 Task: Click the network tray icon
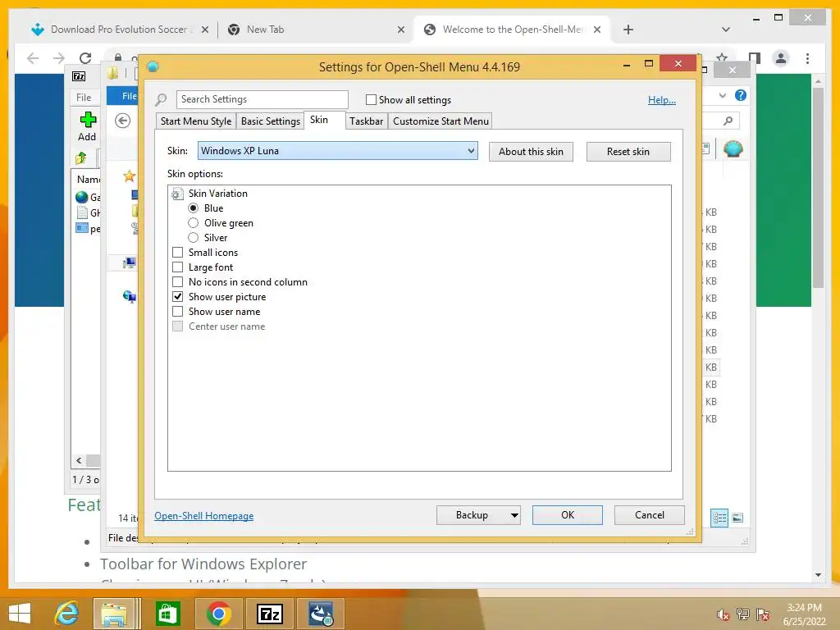(743, 614)
